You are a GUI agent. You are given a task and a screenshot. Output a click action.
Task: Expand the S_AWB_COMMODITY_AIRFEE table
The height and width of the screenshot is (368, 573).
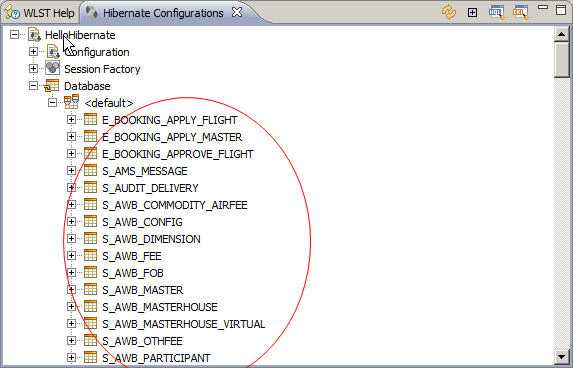pos(71,205)
